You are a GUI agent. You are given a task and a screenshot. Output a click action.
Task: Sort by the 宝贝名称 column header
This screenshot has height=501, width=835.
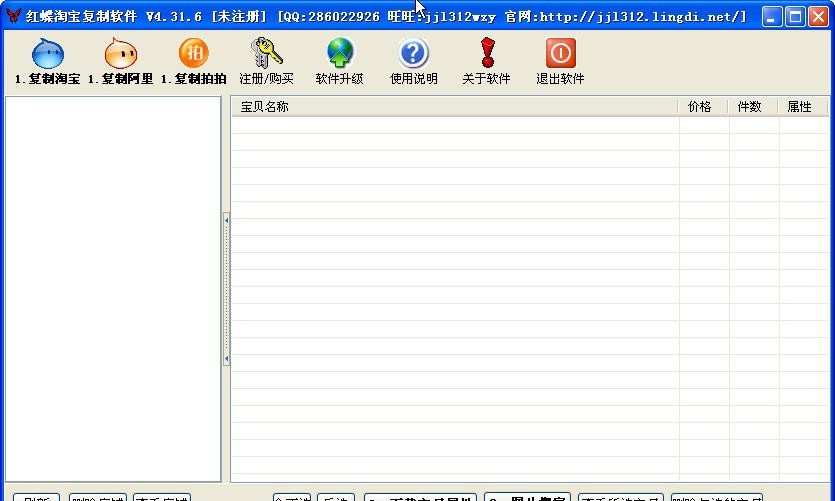click(455, 107)
